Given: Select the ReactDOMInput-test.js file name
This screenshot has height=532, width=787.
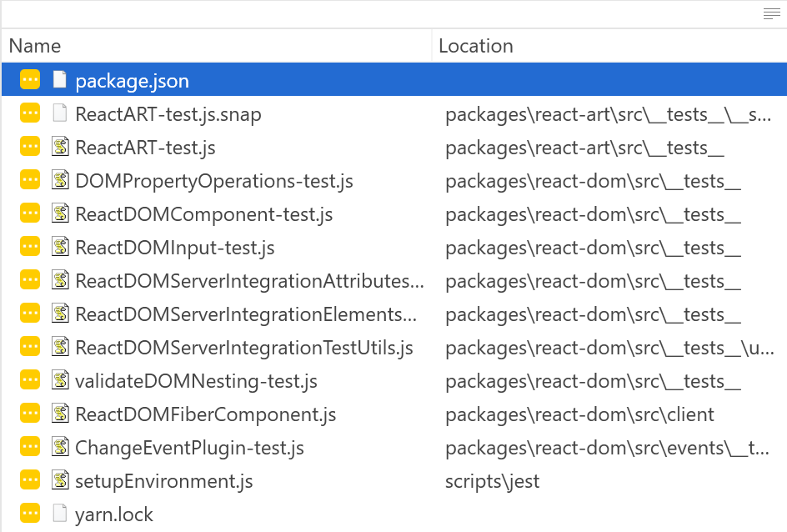Looking at the screenshot, I should point(175,248).
